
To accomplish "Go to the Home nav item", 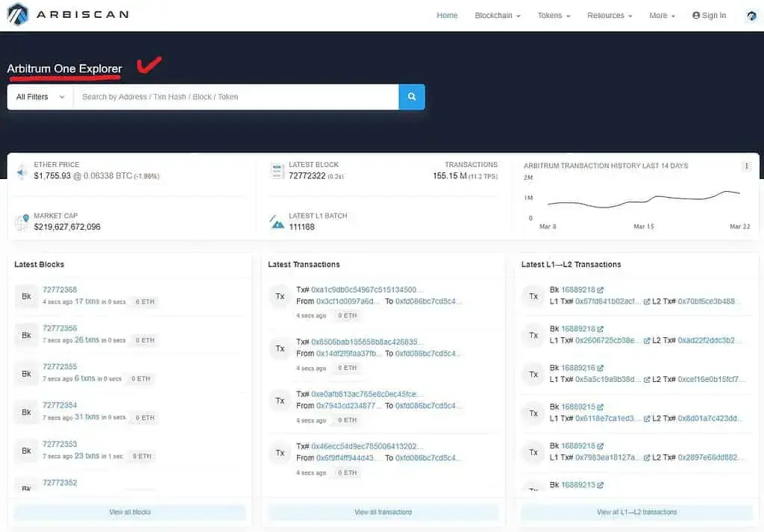I will pyautogui.click(x=447, y=16).
